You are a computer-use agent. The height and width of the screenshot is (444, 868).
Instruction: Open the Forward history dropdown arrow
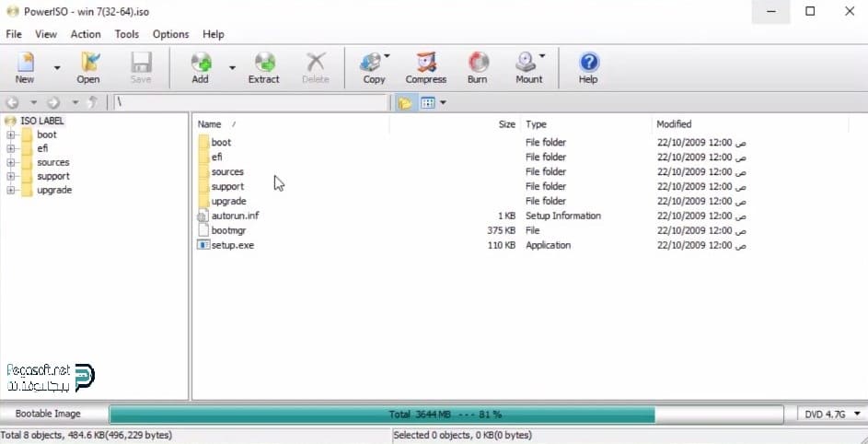tap(75, 103)
